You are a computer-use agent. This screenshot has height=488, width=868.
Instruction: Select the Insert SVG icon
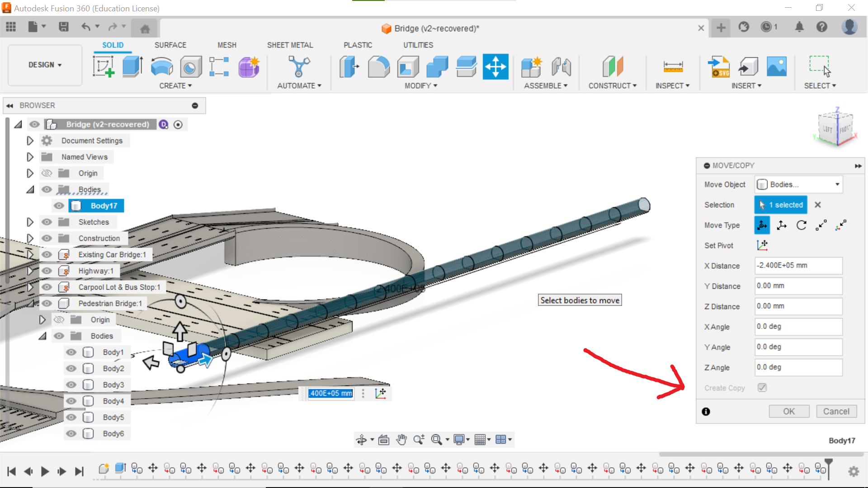tap(719, 67)
